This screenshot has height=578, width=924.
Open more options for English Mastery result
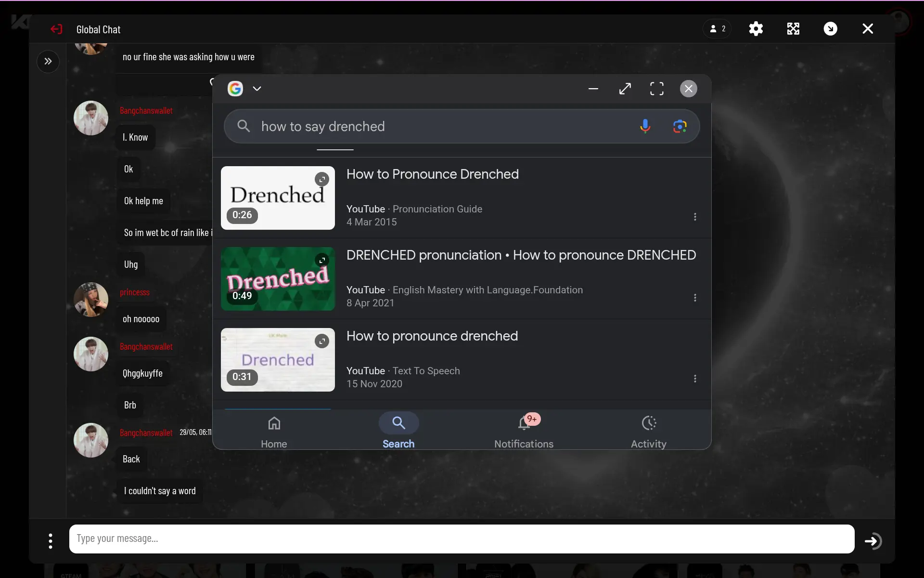click(x=695, y=298)
